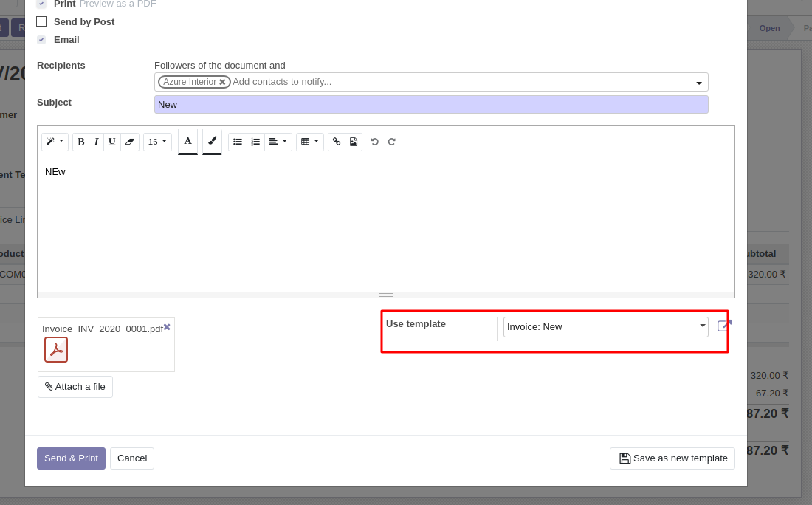Open the insert table dropdown

[x=310, y=142]
